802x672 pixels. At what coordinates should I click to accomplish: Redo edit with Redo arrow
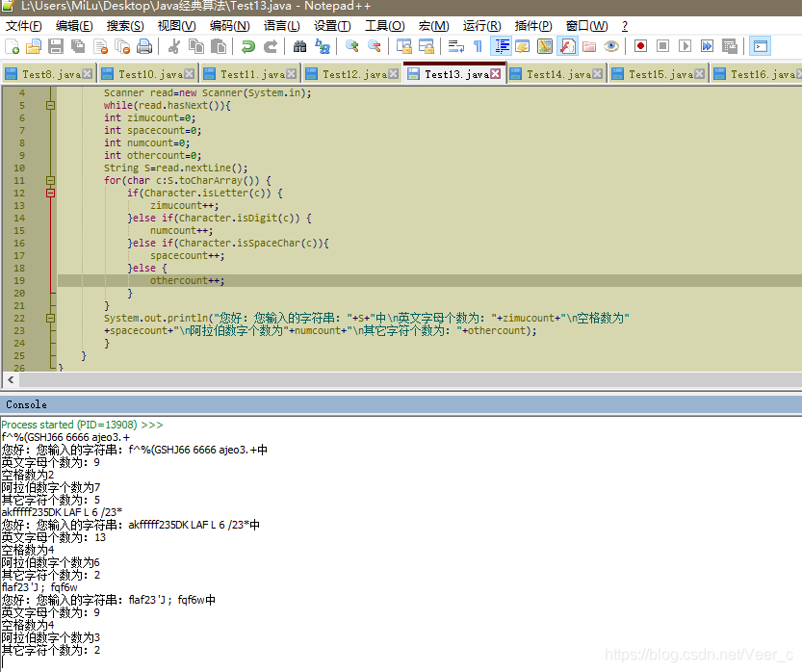tap(270, 46)
